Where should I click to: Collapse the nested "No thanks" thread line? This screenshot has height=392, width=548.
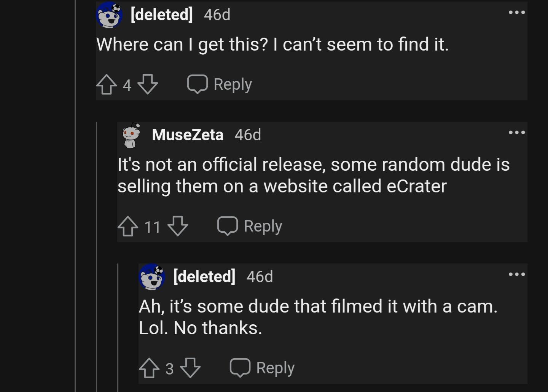coord(118,327)
